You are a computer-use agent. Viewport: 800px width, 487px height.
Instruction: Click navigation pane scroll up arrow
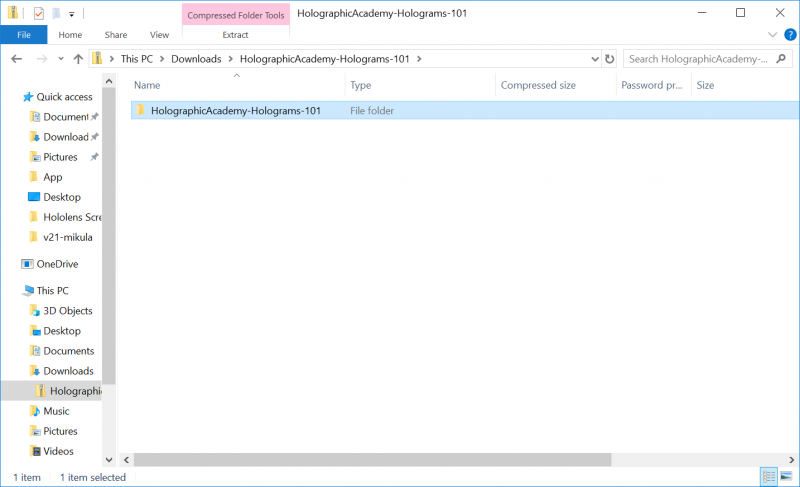109,81
